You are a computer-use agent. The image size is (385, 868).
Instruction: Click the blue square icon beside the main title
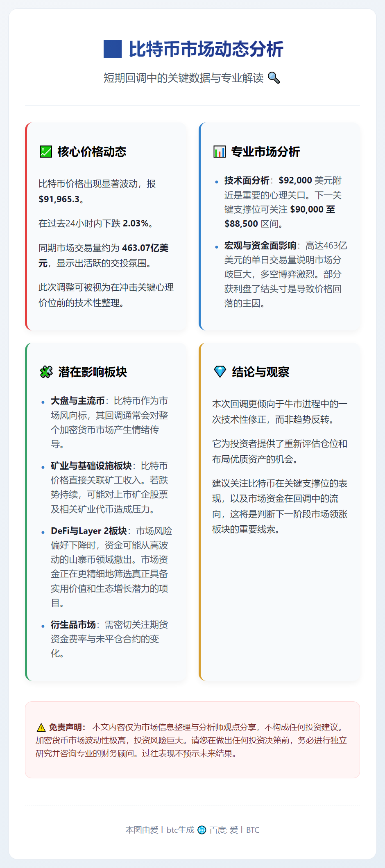coord(113,49)
